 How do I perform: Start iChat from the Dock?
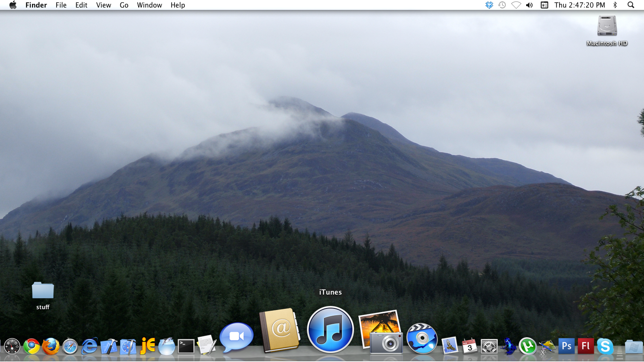click(237, 337)
